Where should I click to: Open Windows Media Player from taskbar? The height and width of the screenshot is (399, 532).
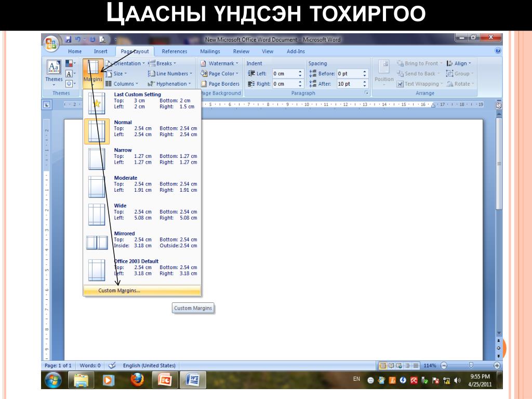point(109,380)
